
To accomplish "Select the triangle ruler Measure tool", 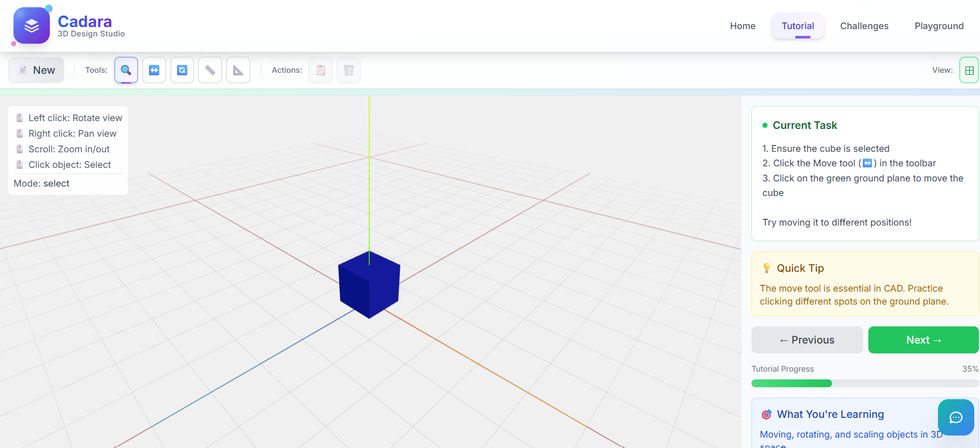I will [238, 70].
